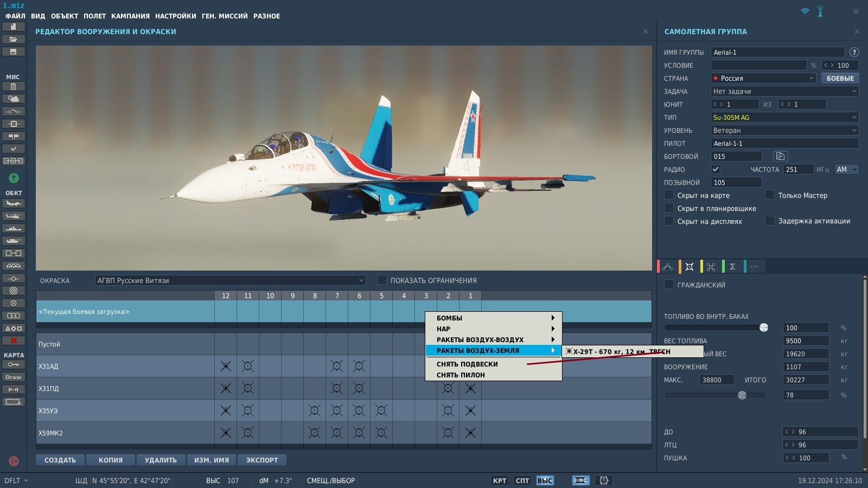The height and width of the screenshot is (488, 868).
Task: Click the copy board number icon
Action: (x=780, y=156)
